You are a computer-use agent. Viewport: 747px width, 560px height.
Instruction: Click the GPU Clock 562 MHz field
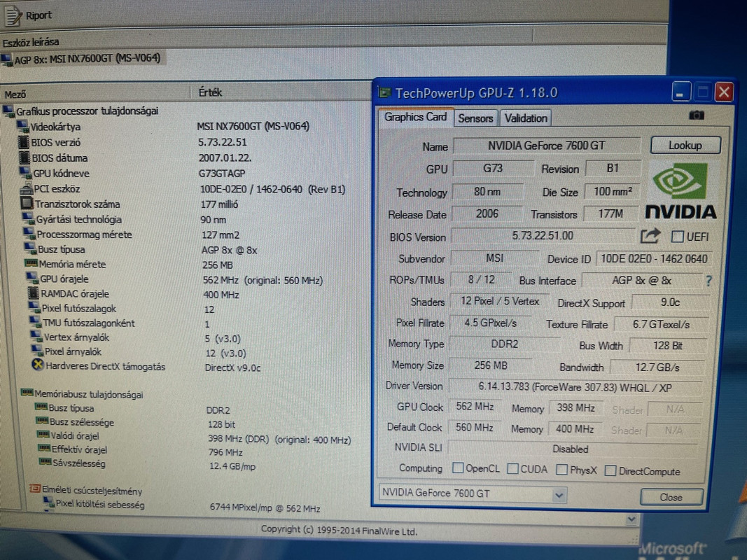[475, 407]
